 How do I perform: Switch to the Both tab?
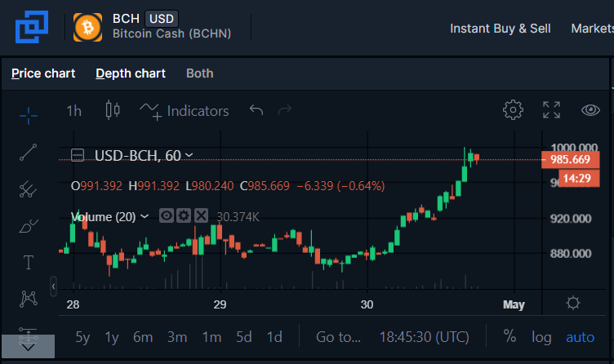click(200, 73)
